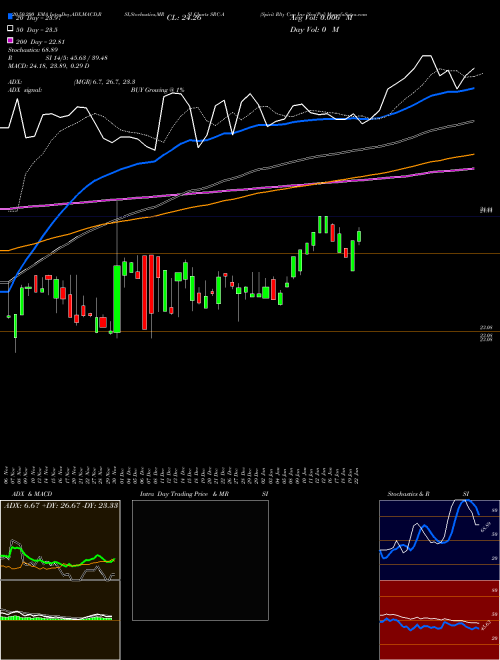Viewport: 500px width, 660px height.
Task: Click the last date label on the x-axis
Action: [x=357, y=476]
